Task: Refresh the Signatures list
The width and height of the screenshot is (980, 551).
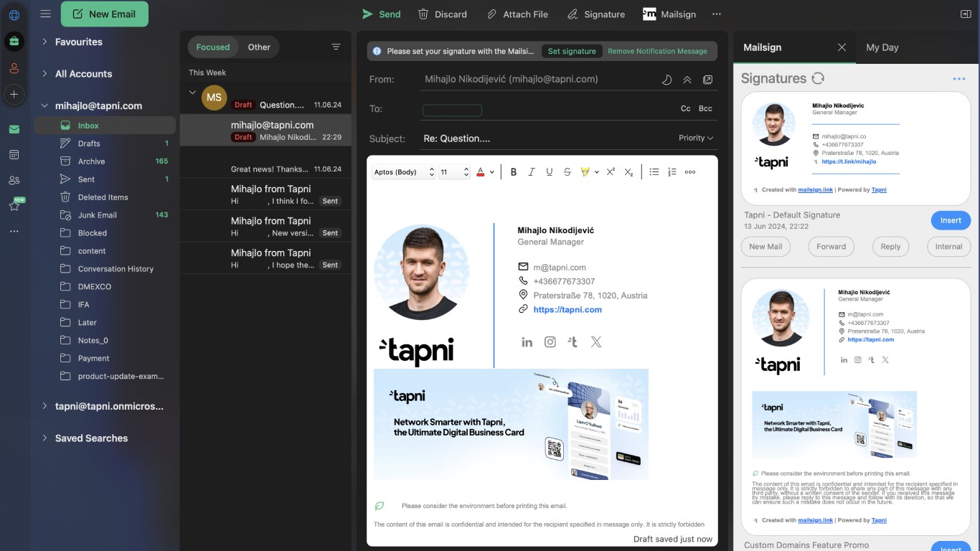Action: (818, 78)
